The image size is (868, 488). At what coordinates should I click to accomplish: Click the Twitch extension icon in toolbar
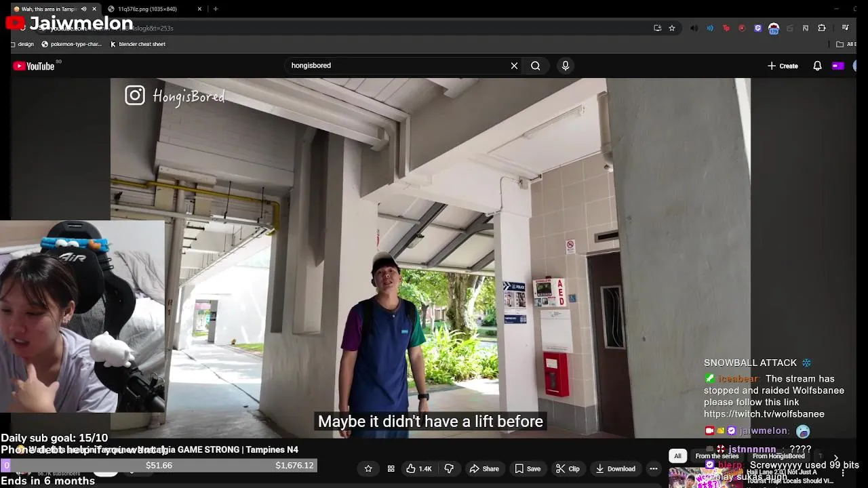757,28
